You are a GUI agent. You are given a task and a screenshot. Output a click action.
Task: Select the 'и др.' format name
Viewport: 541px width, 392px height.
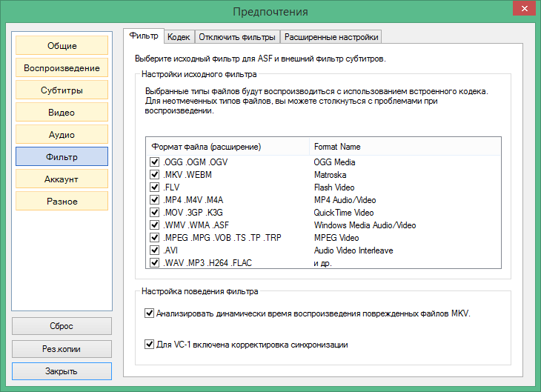322,263
